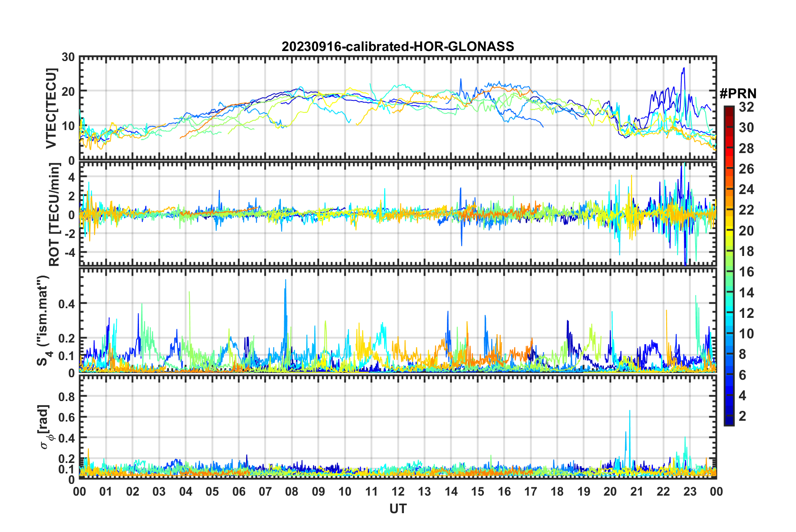Select the 20 tick on the VTEC axis
The width and height of the screenshot is (796, 532).
click(x=68, y=91)
